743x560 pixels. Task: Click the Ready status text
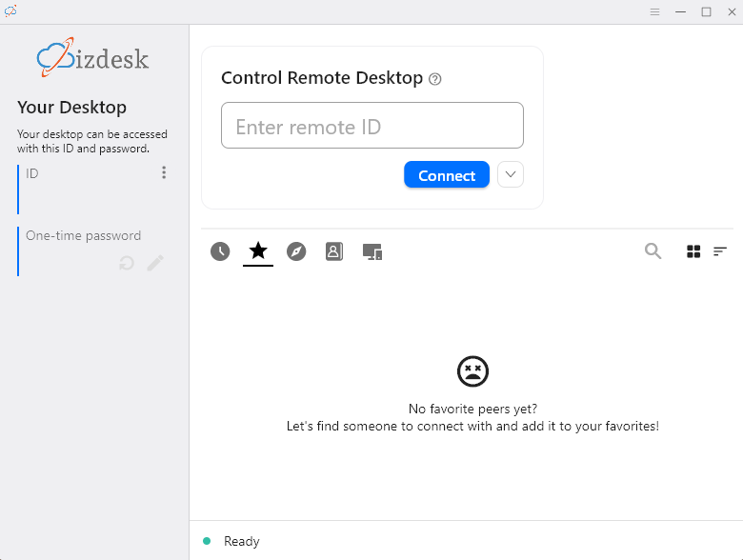tap(242, 541)
